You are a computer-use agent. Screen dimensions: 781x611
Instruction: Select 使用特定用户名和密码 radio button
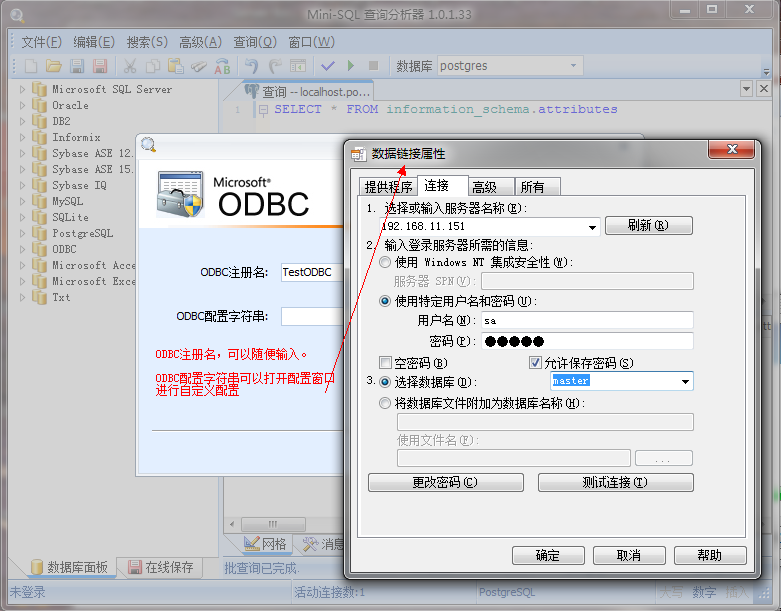[385, 301]
